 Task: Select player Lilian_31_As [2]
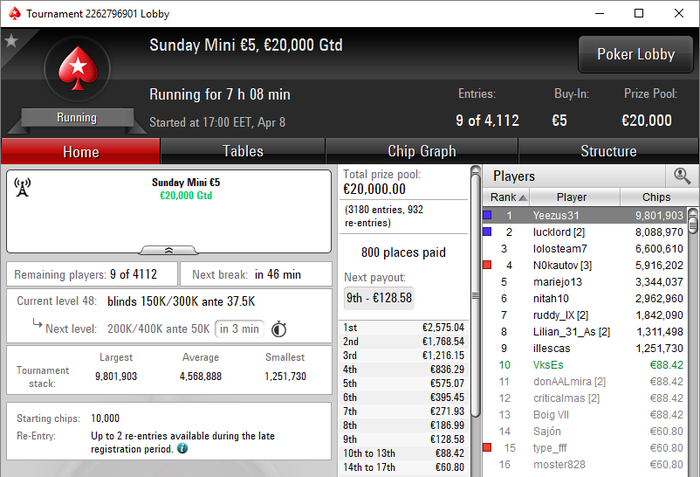(x=585, y=331)
